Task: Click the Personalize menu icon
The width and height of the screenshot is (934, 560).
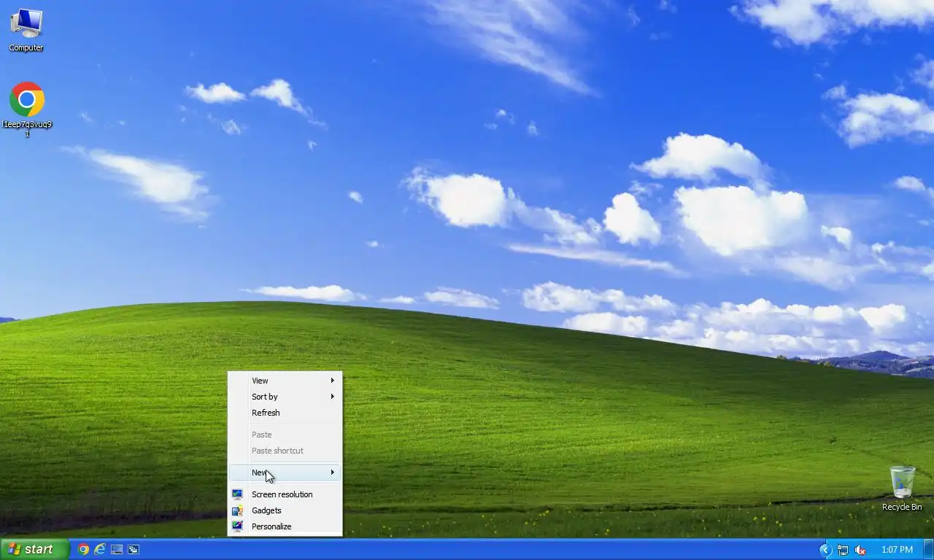Action: coord(237,526)
